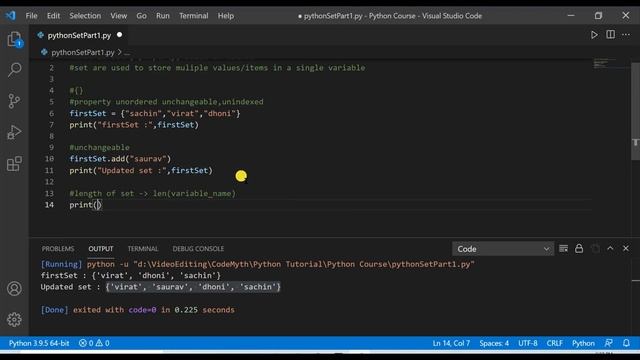Click the VS Code logo icon
Image resolution: width=640 pixels, height=360 pixels.
click(10, 16)
